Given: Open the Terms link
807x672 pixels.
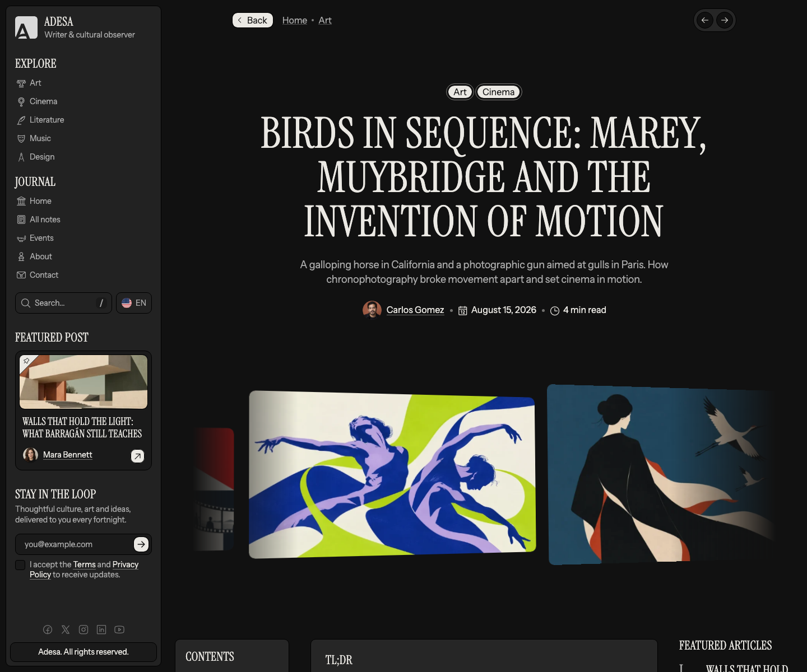Looking at the screenshot, I should [85, 564].
